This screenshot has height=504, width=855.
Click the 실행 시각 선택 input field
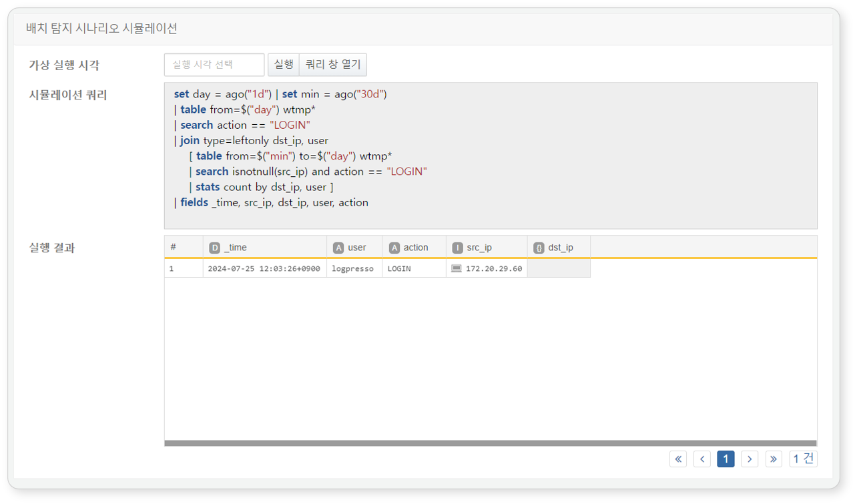click(x=214, y=65)
